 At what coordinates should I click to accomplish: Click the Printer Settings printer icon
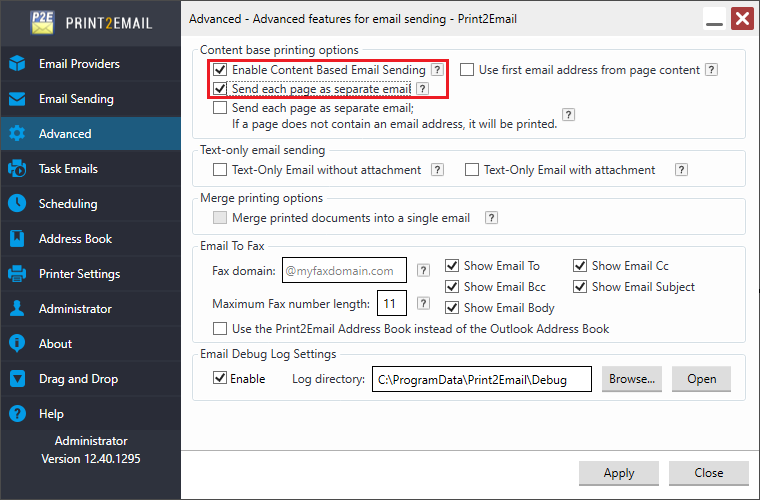point(17,274)
